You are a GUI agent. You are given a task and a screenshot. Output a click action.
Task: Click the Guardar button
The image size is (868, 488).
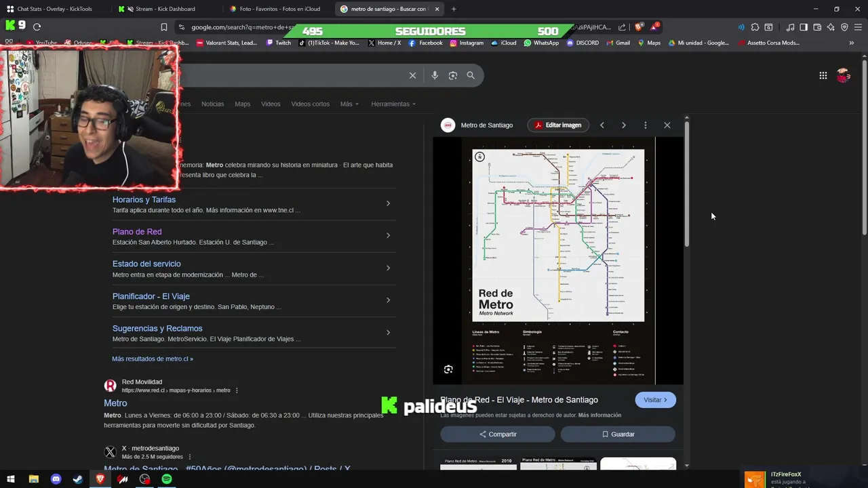(618, 434)
